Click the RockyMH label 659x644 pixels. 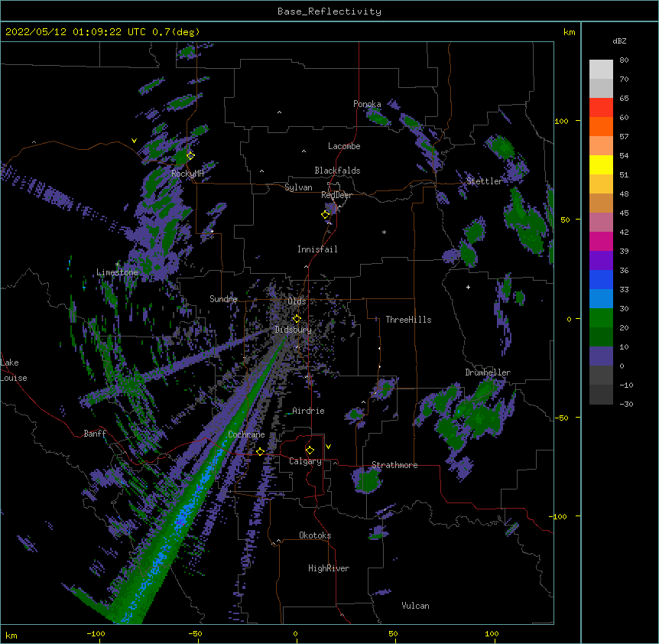tap(187, 174)
